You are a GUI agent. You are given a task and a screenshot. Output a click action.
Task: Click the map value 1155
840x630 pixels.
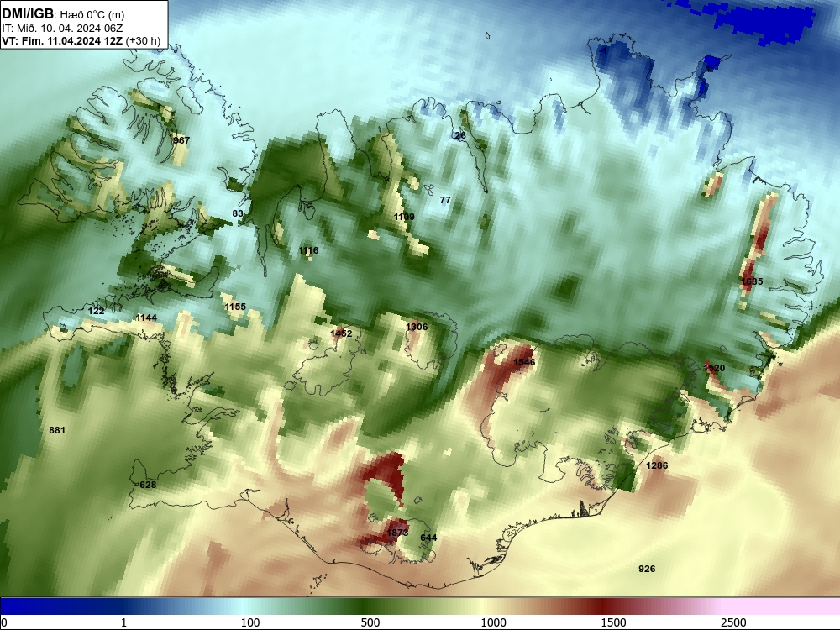(235, 307)
